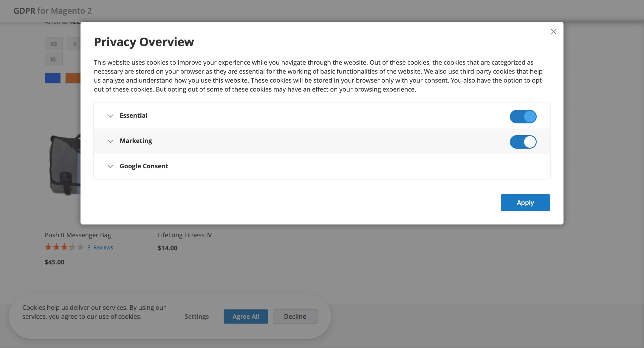Choose size XL option

(54, 59)
